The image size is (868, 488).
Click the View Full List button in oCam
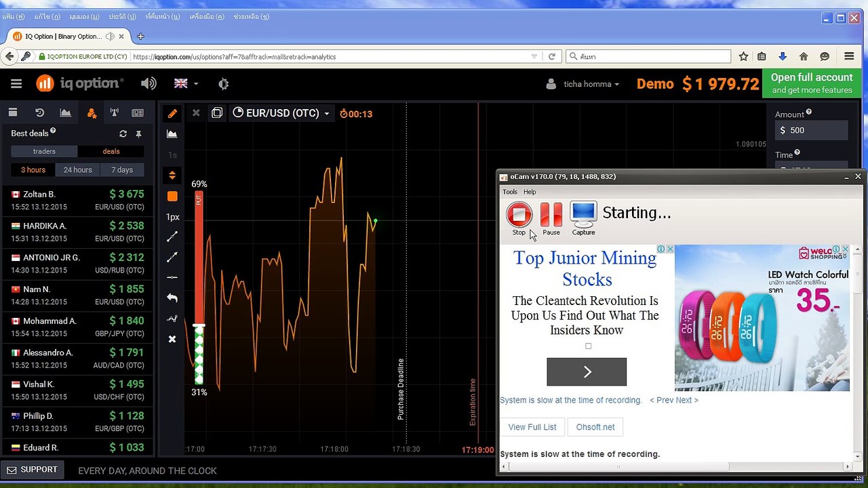532,427
